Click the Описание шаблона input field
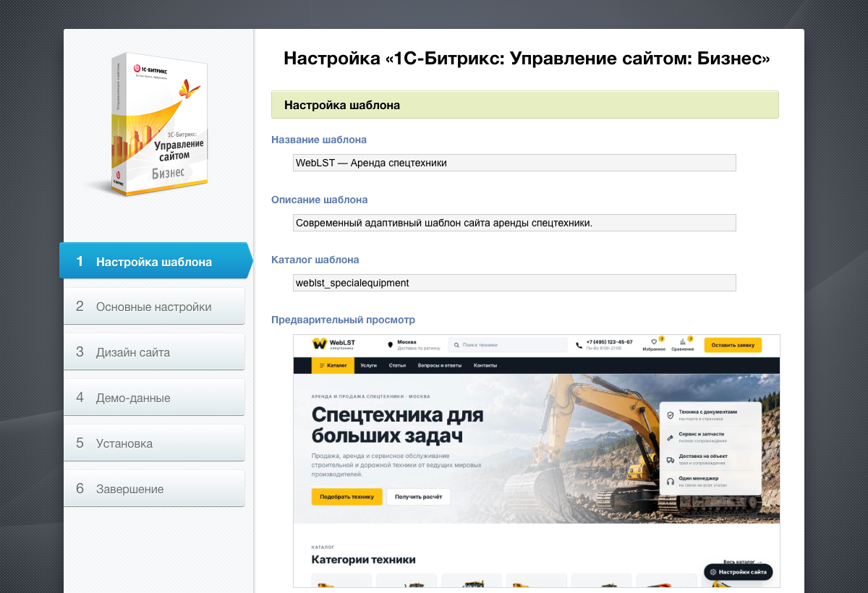The image size is (868, 593). [x=514, y=223]
